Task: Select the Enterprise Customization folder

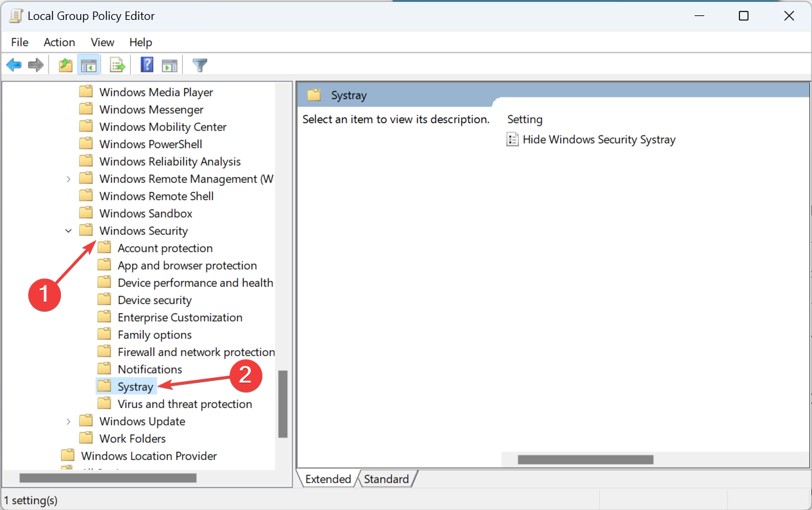Action: 180,317
